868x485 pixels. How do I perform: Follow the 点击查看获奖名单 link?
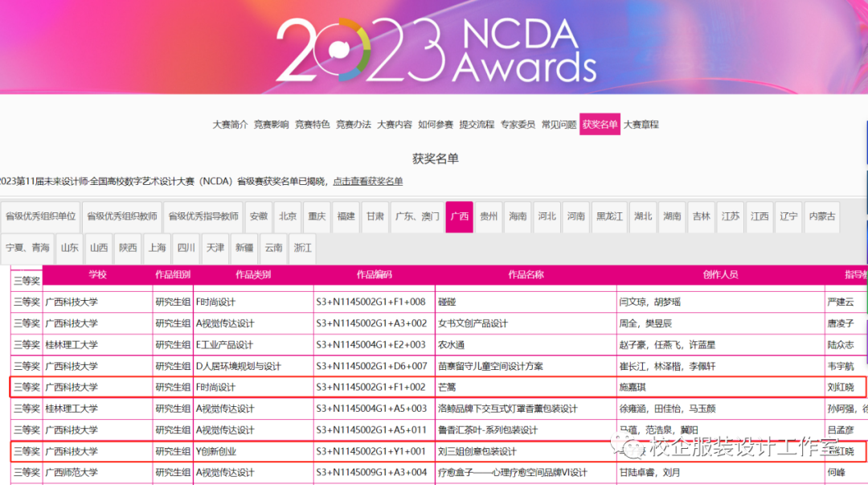[x=367, y=181]
